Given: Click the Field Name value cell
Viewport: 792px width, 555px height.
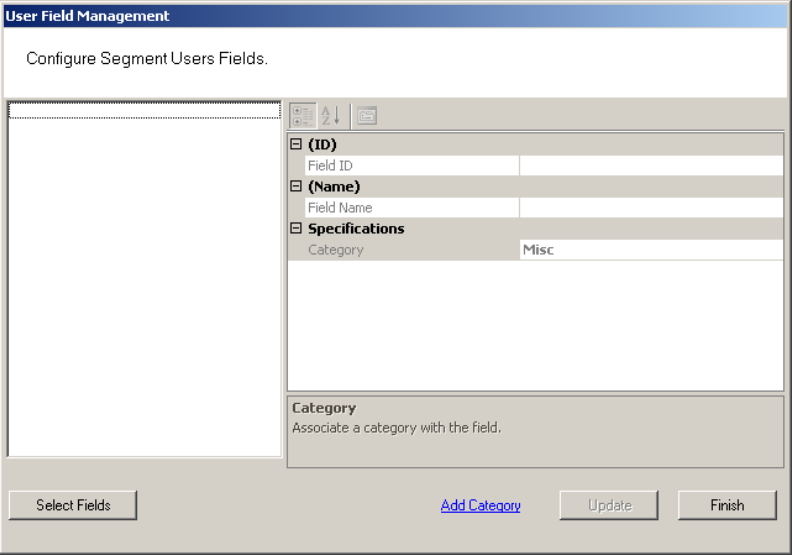Looking at the screenshot, I should [651, 208].
